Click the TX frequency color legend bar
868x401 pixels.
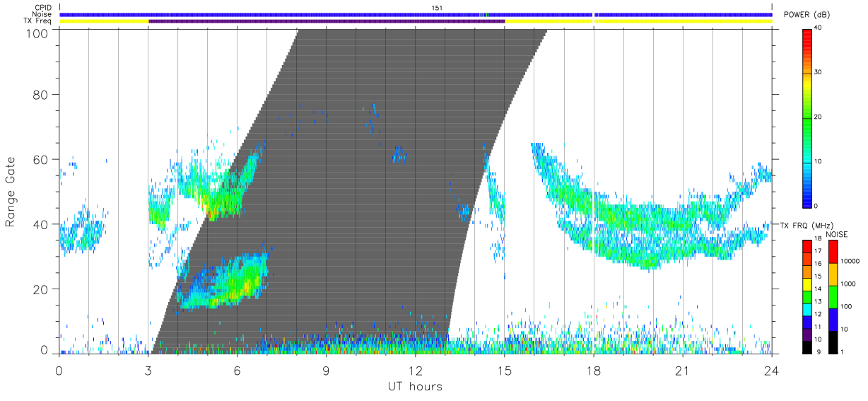click(x=807, y=297)
